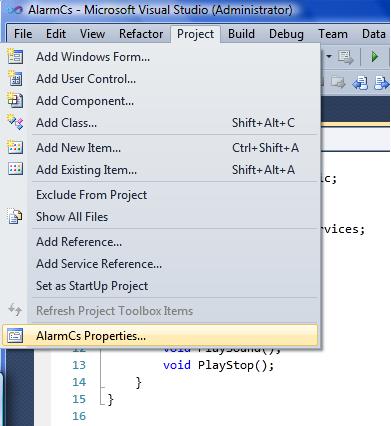Image resolution: width=391 pixels, height=426 pixels.
Task: Click the Add Component icon
Action: pos(15,100)
